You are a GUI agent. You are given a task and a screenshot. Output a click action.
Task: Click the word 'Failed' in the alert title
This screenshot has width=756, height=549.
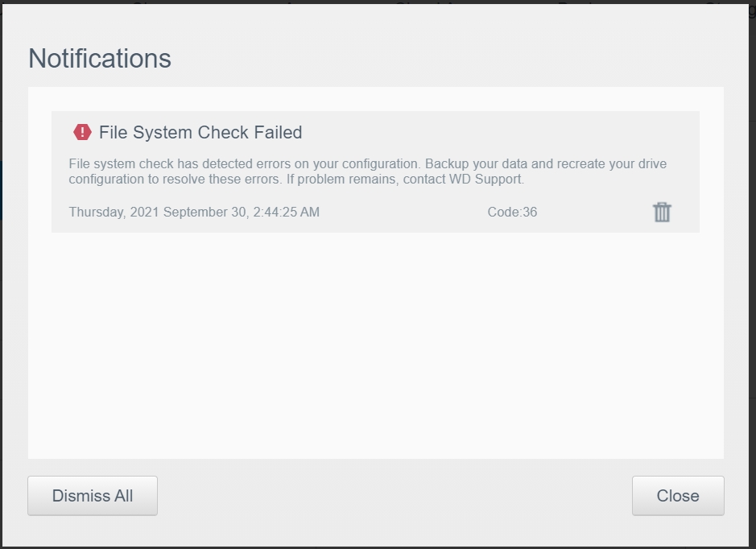pyautogui.click(x=279, y=132)
